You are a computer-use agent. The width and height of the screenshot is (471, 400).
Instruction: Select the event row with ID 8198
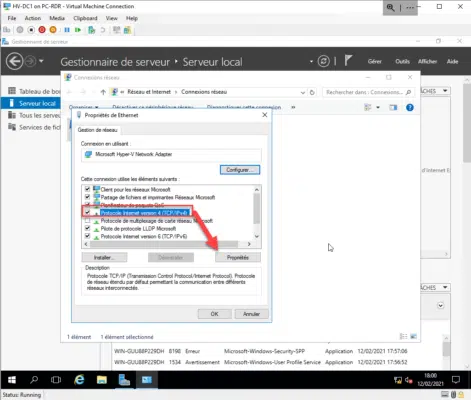pos(260,351)
